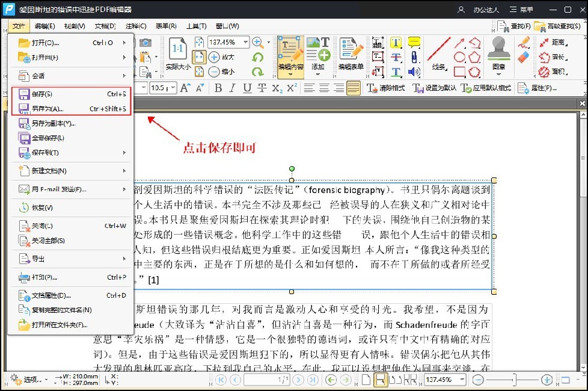Open the 注释(C) menu

tap(136, 26)
